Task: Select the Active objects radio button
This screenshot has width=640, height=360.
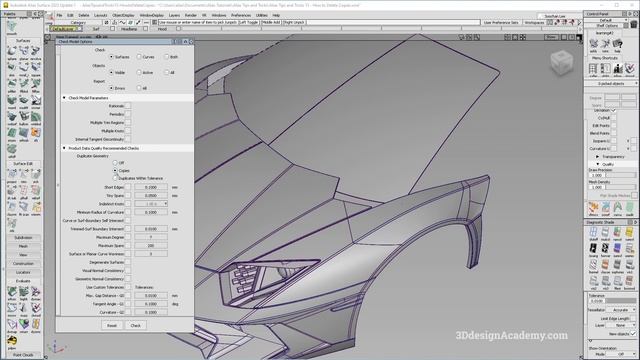Action: click(139, 72)
